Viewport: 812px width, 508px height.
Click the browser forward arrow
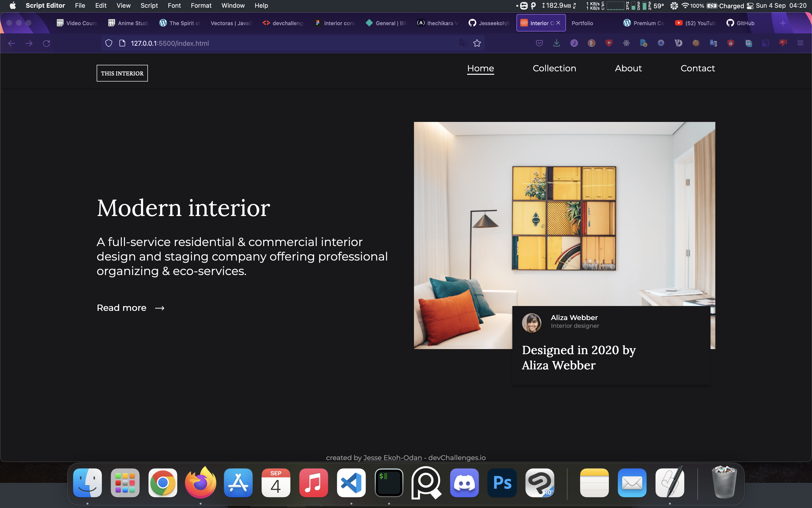point(29,43)
